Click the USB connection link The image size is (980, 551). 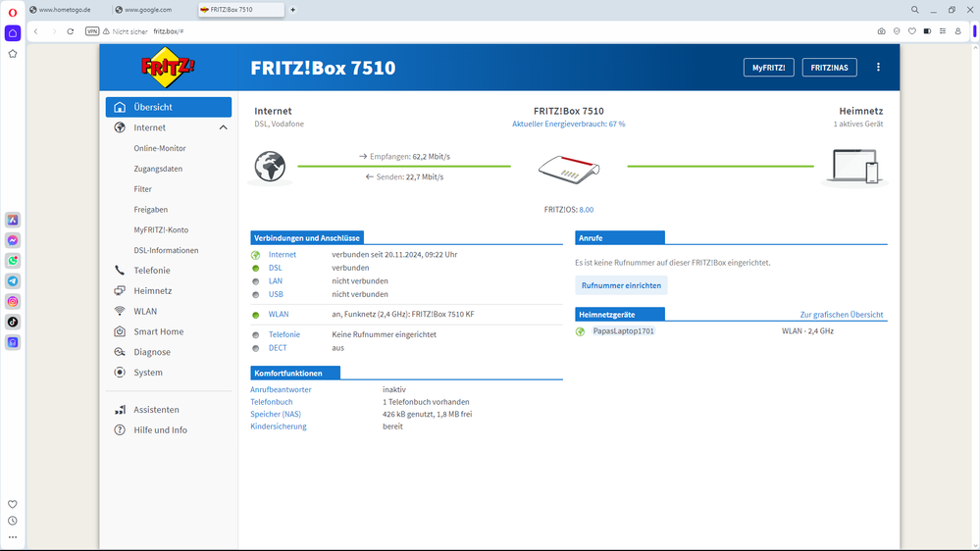276,294
